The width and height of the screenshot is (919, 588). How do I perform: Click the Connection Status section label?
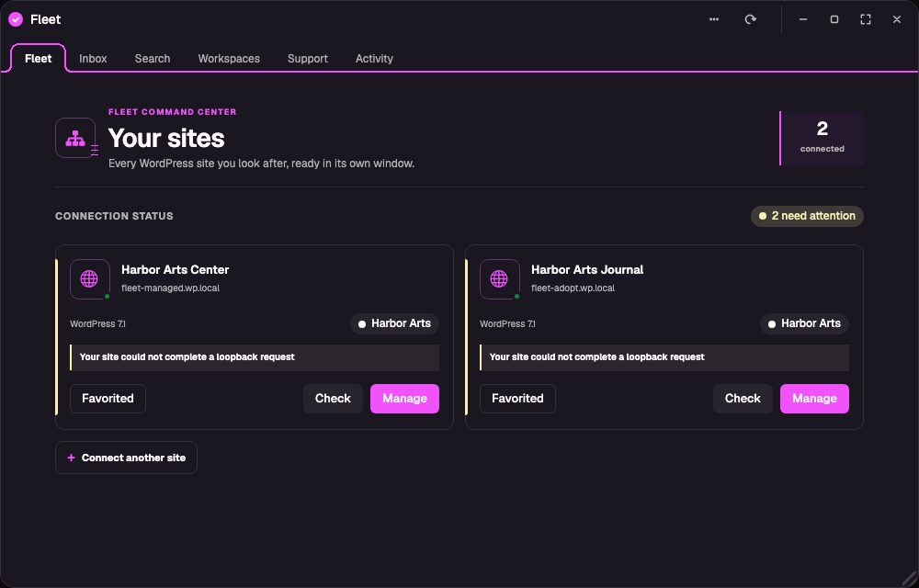point(114,216)
